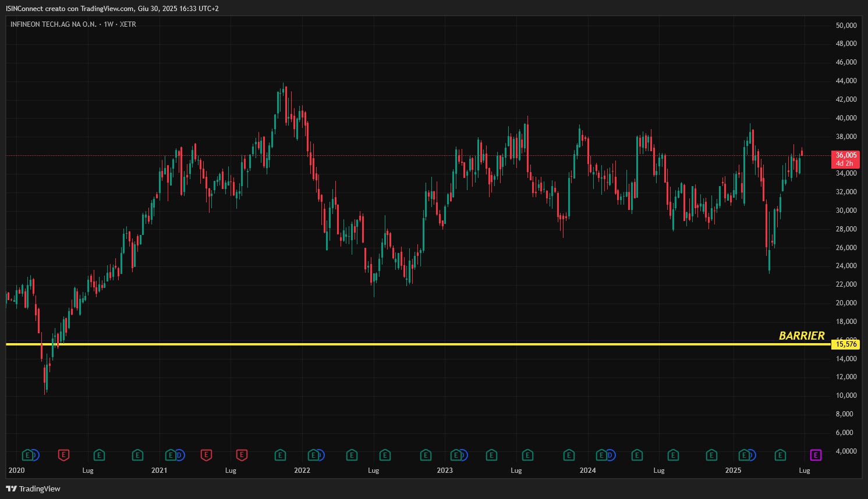The image size is (868, 499).
Task: Click the February 2025 earnings marker
Action: click(x=744, y=455)
